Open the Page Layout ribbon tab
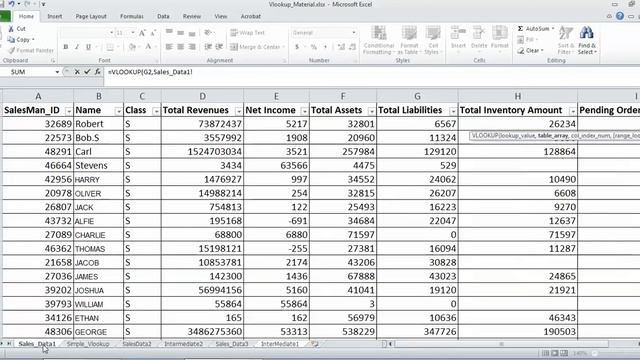Screen dimensions: 640x360 (x=91, y=16)
